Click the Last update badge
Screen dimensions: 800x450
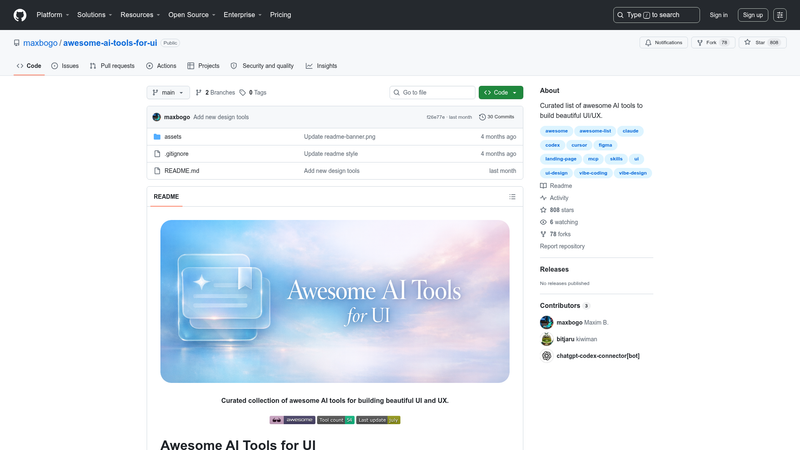pos(378,420)
